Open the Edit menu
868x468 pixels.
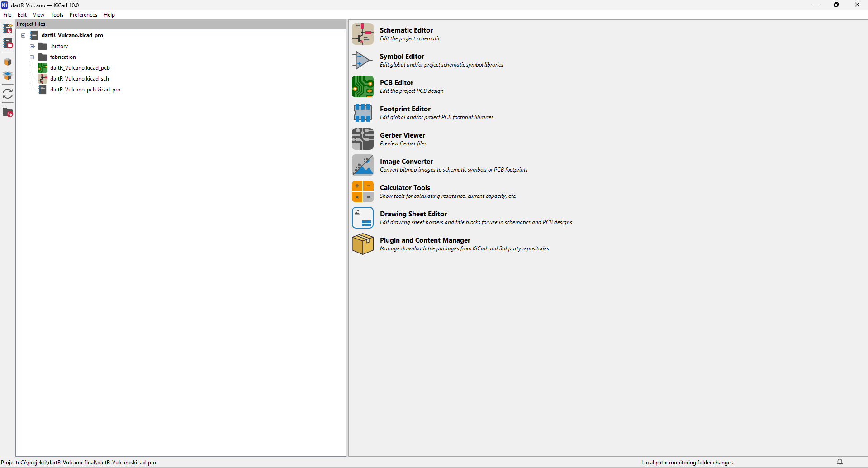(x=22, y=15)
